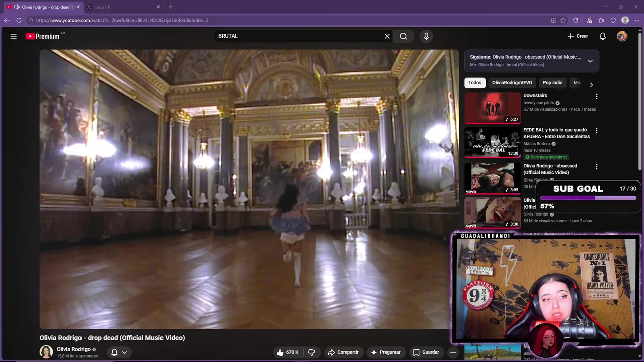Open Downstairs video title

[535, 96]
